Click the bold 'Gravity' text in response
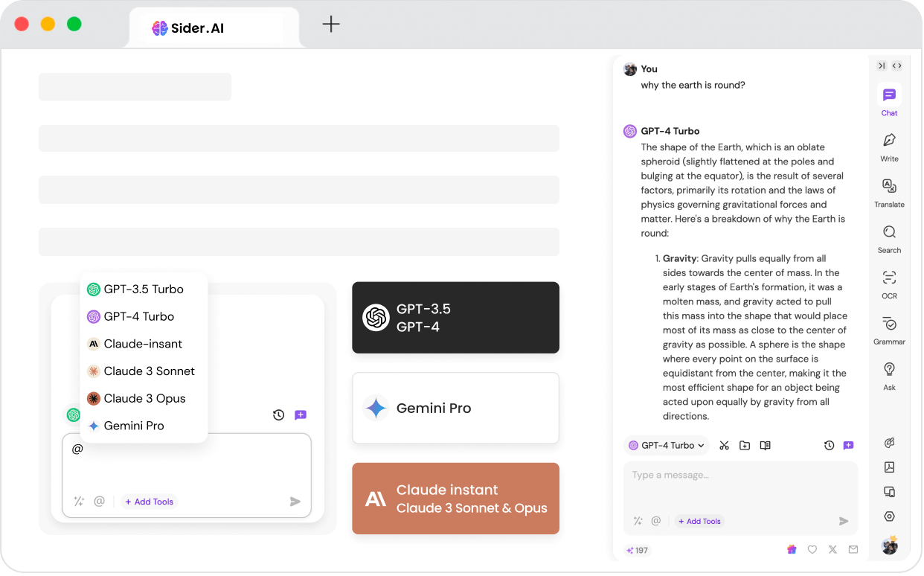This screenshot has width=924, height=576. (x=680, y=258)
